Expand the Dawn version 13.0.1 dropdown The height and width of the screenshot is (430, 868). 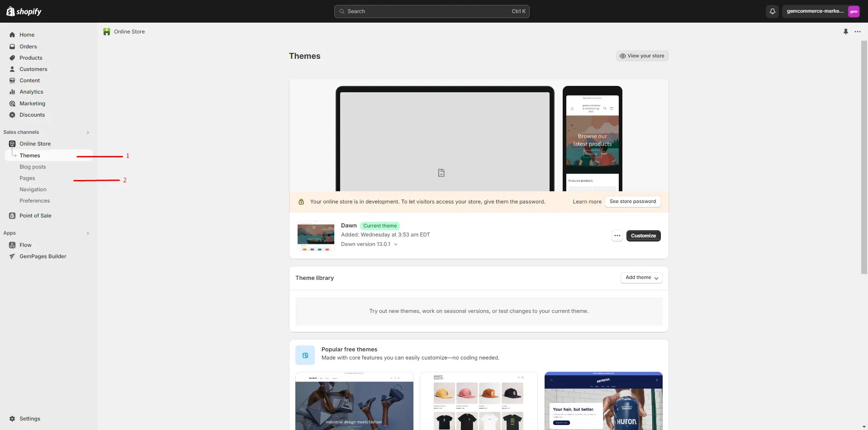(x=396, y=244)
